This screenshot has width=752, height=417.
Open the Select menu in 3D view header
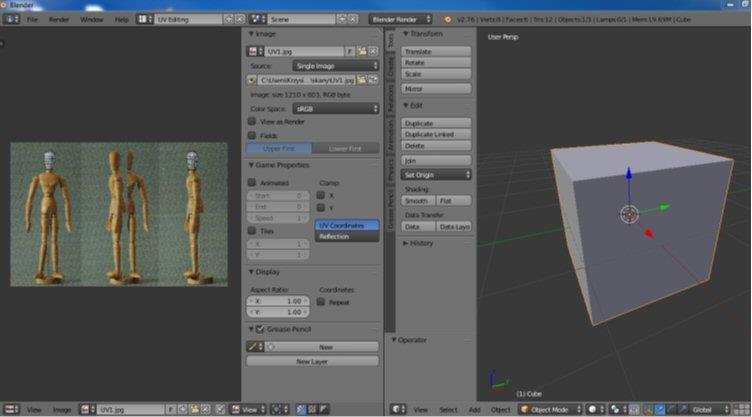(x=448, y=410)
